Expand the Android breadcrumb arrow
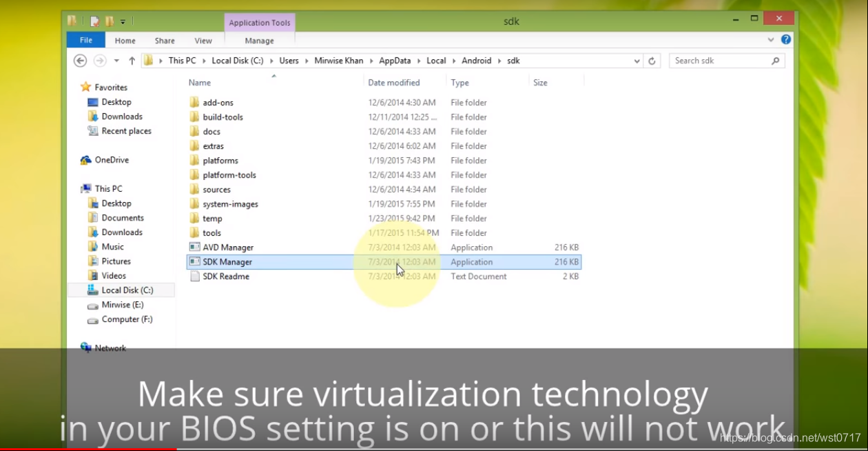868x451 pixels. [x=499, y=61]
